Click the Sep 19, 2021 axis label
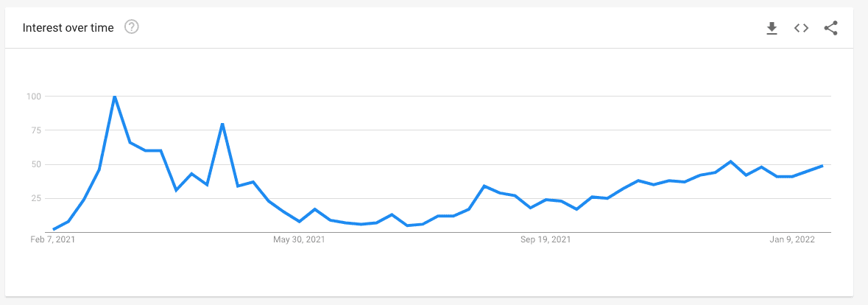868x305 pixels. [546, 239]
